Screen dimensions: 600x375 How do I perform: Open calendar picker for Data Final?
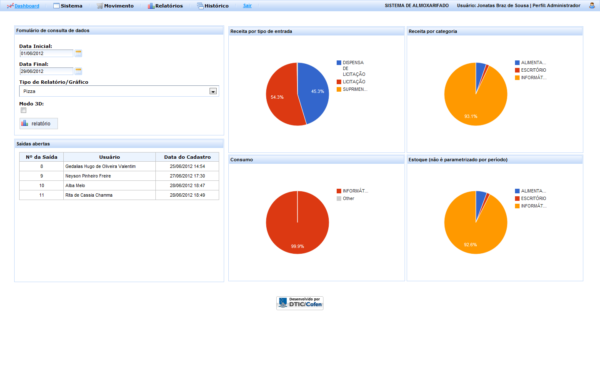click(78, 71)
